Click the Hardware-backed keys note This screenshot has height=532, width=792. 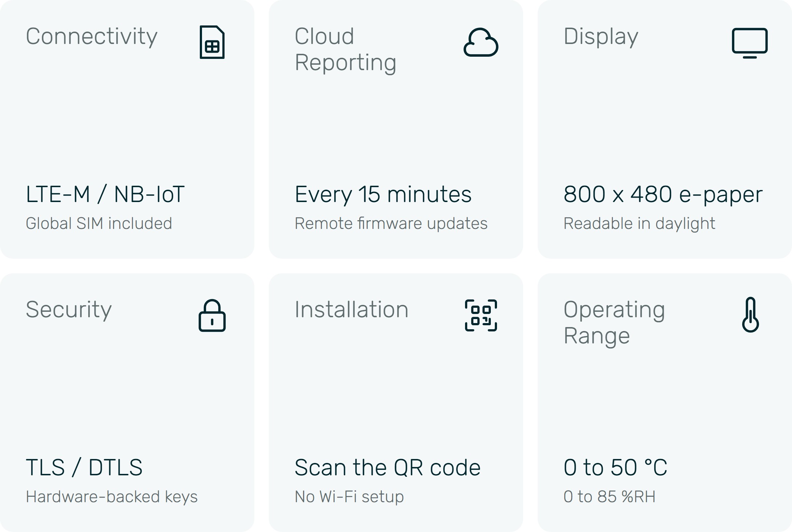pos(112,497)
